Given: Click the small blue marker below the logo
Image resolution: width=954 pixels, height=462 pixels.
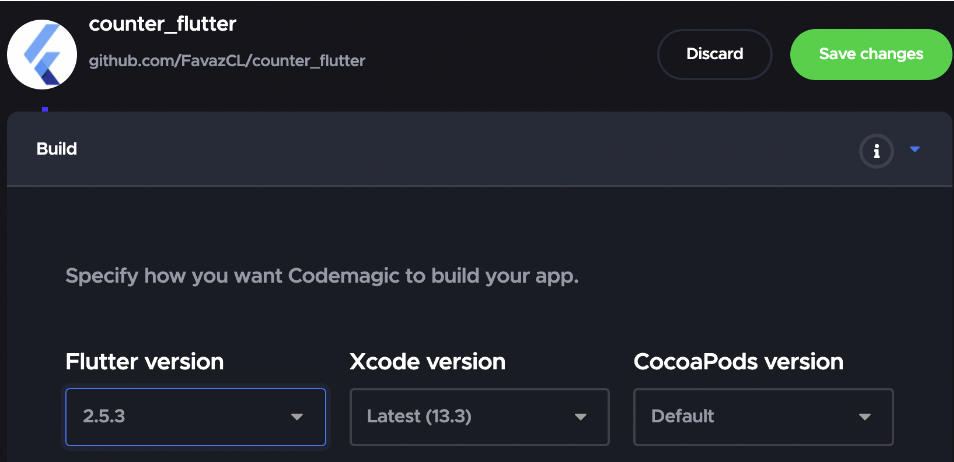Looking at the screenshot, I should coord(45,110).
